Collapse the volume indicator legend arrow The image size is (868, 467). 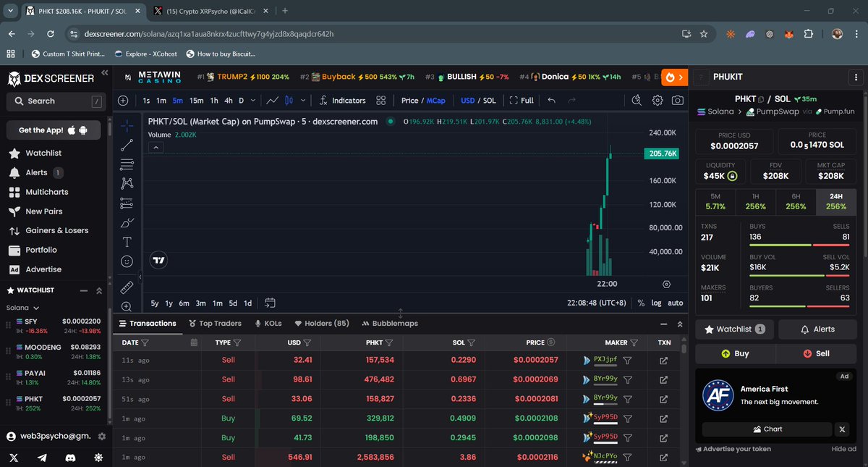click(x=157, y=147)
